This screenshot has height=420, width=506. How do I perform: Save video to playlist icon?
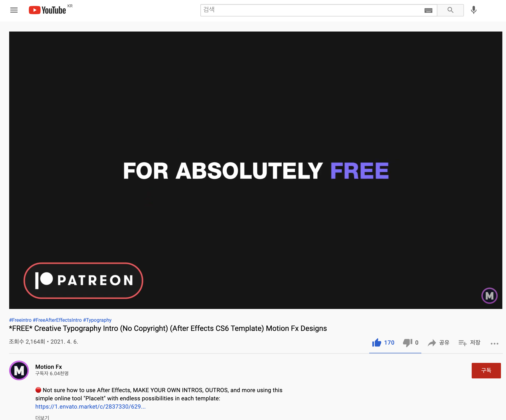pos(462,343)
